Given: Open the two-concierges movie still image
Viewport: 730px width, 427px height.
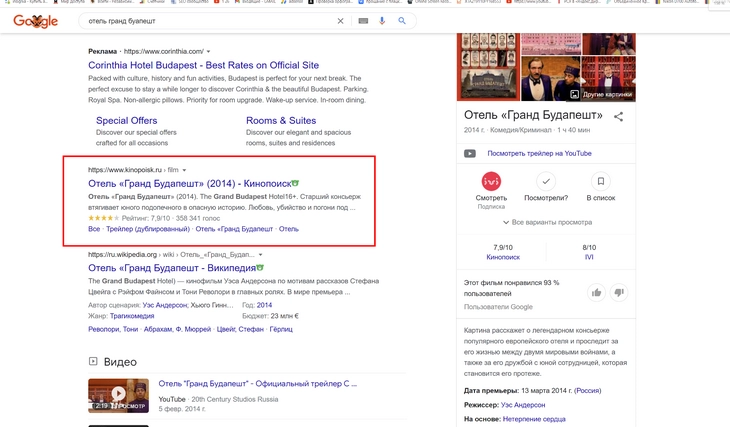Looking at the screenshot, I should pos(551,78).
